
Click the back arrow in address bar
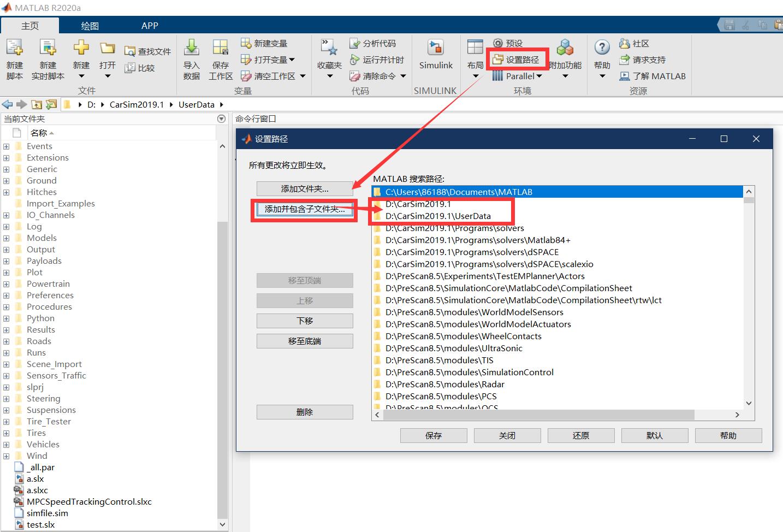click(7, 104)
